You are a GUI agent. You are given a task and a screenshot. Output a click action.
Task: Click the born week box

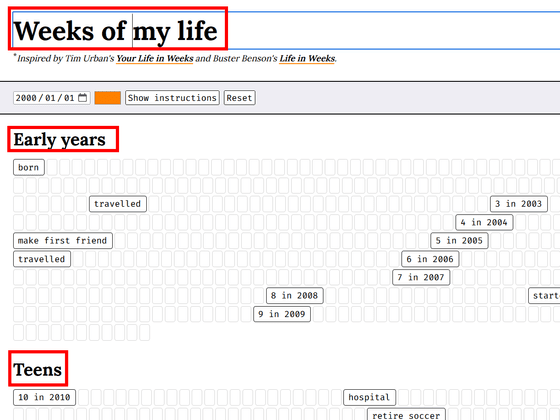coord(29,168)
